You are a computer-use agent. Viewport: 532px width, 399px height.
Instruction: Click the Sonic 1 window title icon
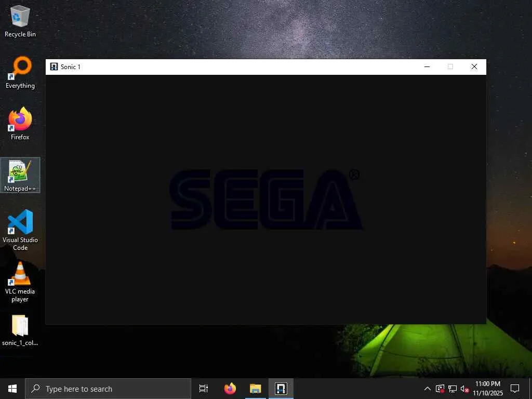pos(54,66)
